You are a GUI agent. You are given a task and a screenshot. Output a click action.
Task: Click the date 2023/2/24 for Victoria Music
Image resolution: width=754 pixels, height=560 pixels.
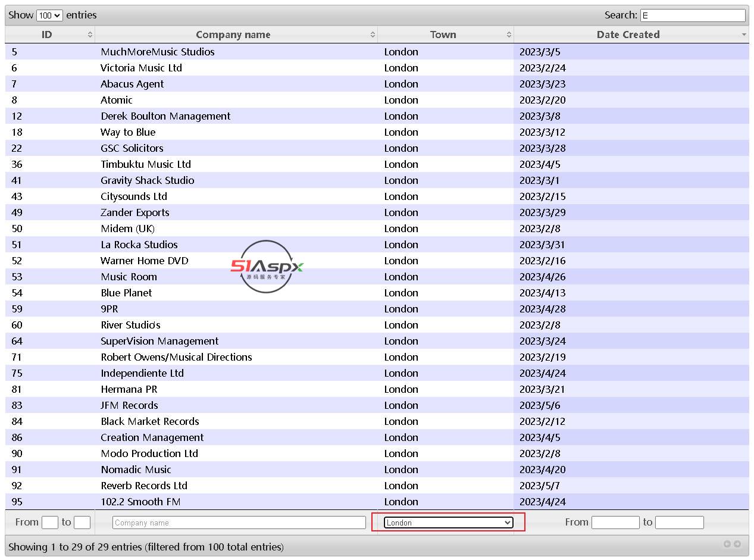(543, 68)
